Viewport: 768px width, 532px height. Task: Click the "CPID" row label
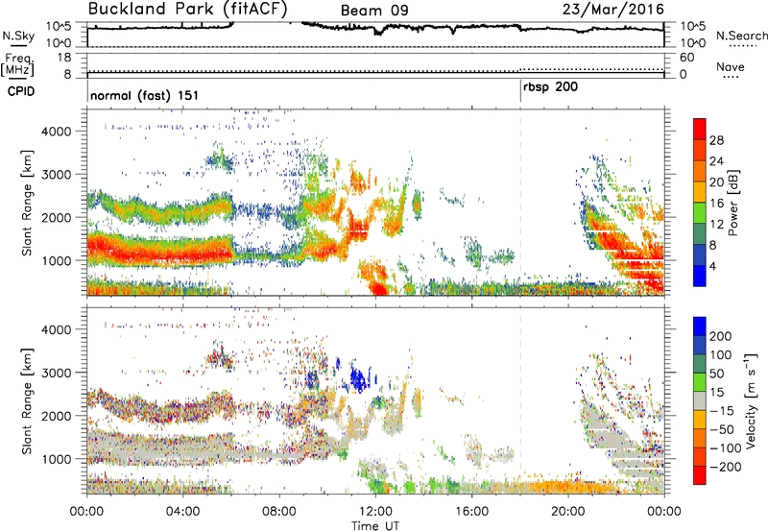pos(21,91)
